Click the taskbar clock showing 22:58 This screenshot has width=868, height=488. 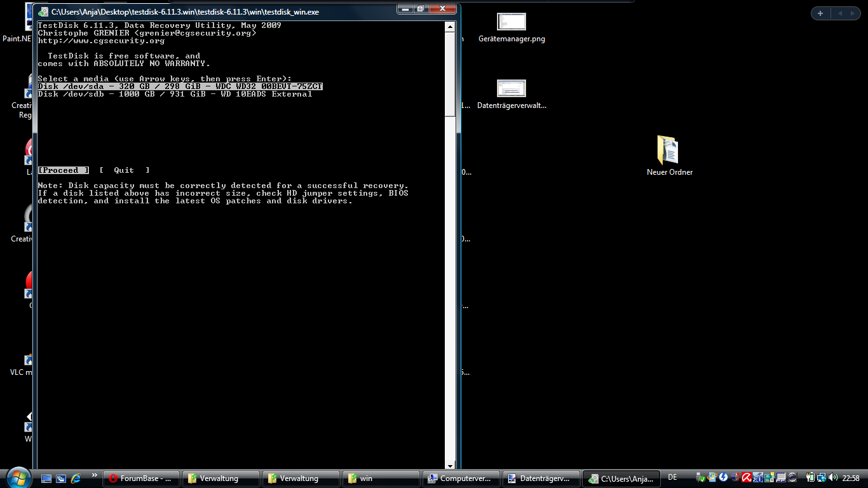pyautogui.click(x=851, y=478)
